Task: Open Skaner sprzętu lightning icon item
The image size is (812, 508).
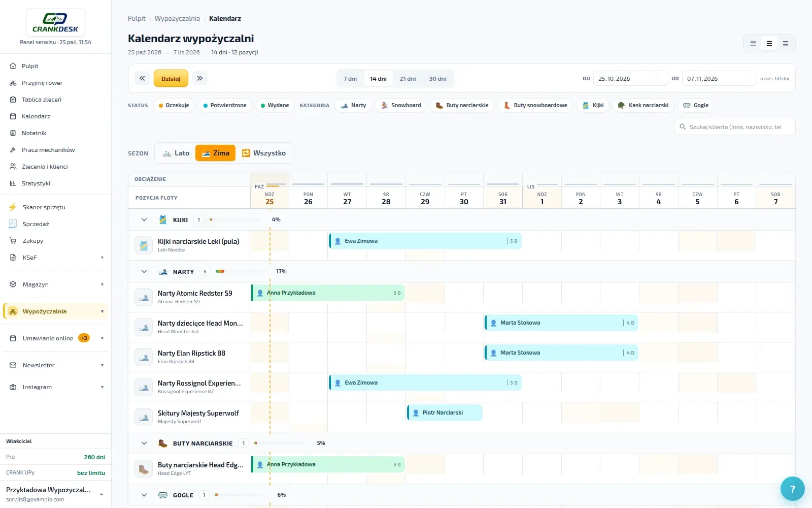Action: pos(56,207)
